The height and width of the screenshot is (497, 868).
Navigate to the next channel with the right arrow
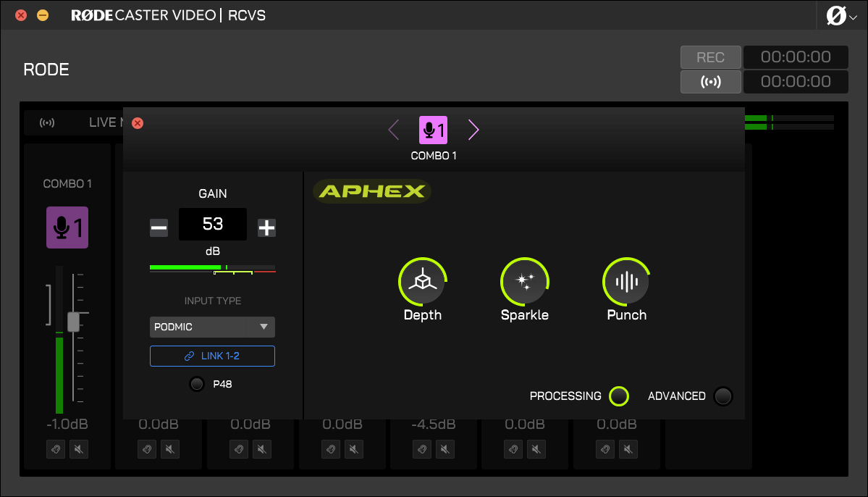473,129
